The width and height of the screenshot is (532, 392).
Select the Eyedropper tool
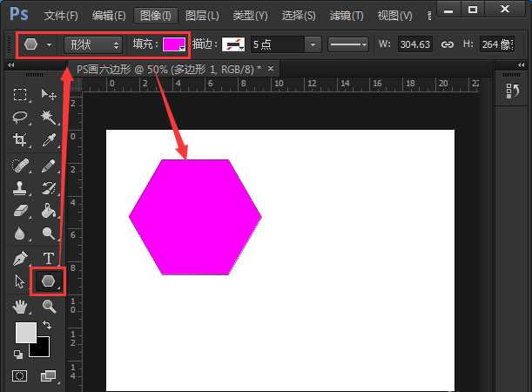49,140
